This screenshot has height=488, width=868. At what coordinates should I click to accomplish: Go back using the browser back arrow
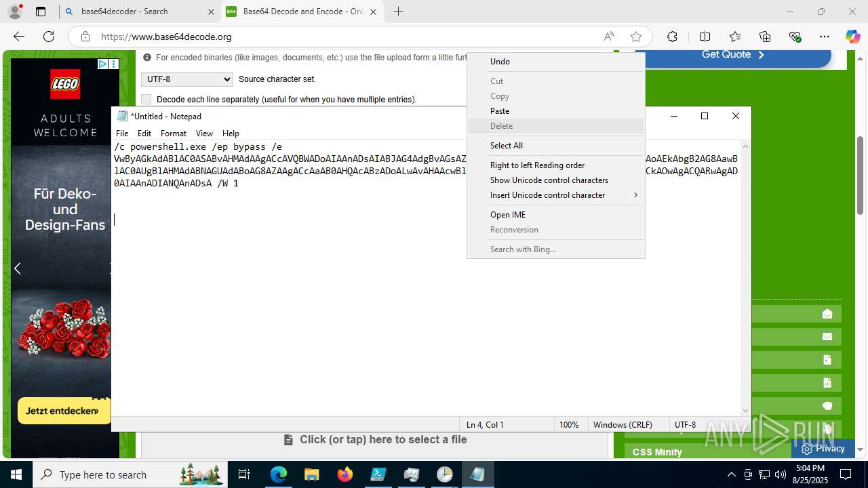[19, 37]
